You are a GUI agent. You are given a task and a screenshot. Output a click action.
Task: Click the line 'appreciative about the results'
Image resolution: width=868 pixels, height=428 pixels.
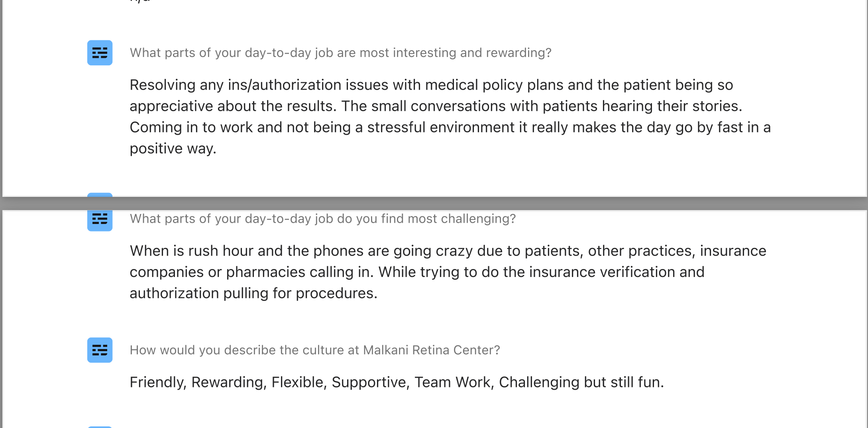point(436,106)
